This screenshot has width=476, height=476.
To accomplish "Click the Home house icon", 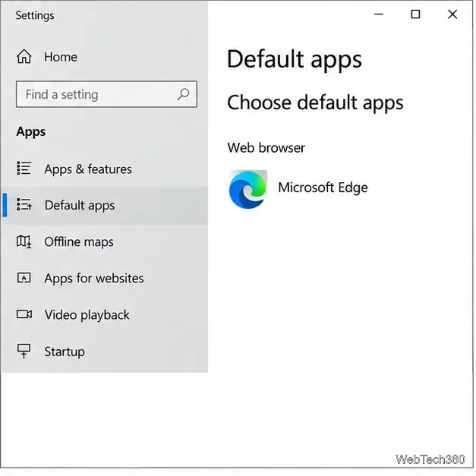I will point(24,56).
